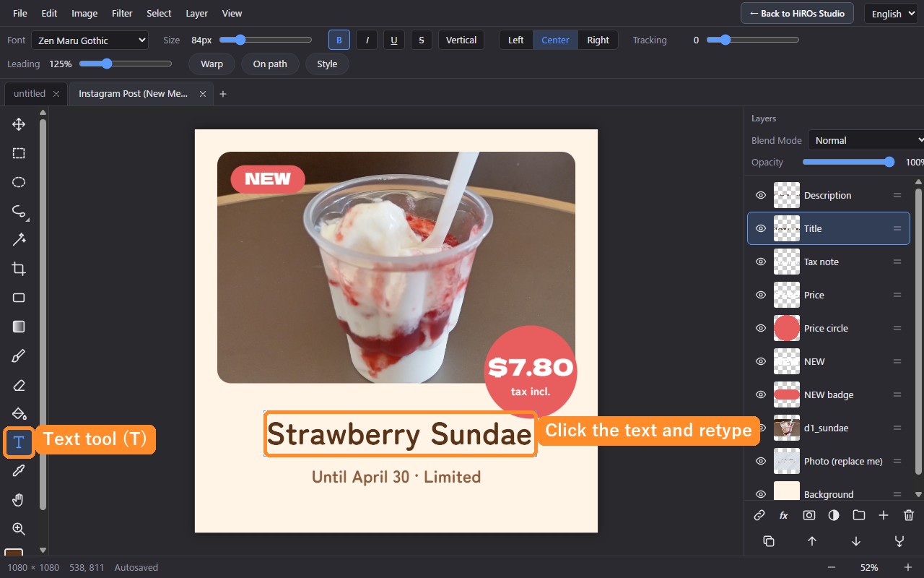Toggle underline text formatting

(x=393, y=40)
